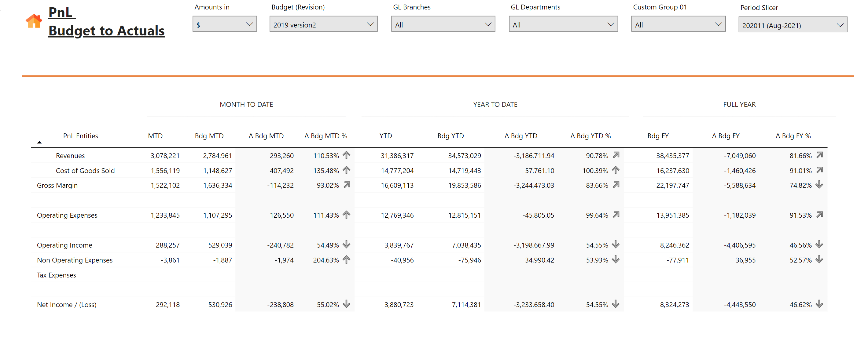Viewport: 868px width, 348px height.
Task: Select the Net Income / (Loss) row label
Action: pos(66,305)
